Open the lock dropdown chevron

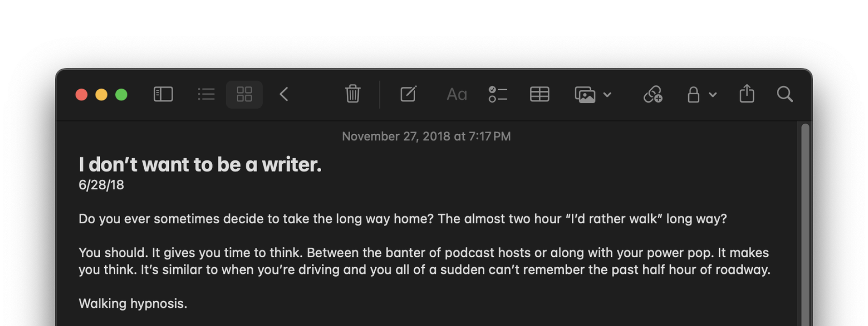tap(713, 95)
